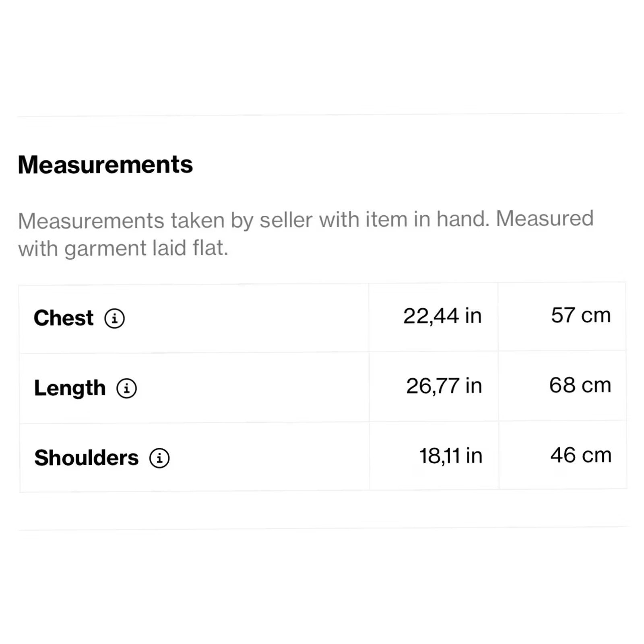Click the 68 cm length value

pyautogui.click(x=580, y=385)
